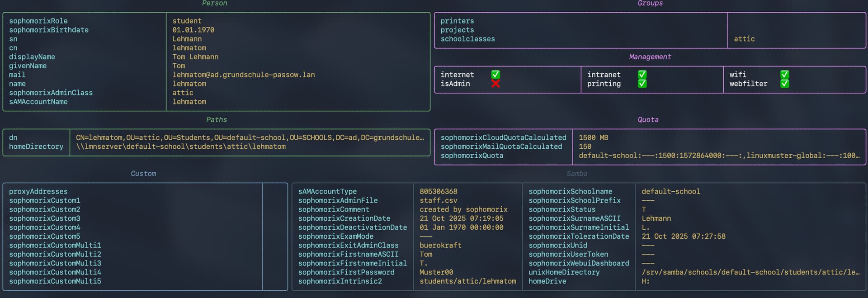The height and width of the screenshot is (298, 868).
Task: Click the \\lmnserver homeDirectory path
Action: tap(181, 147)
